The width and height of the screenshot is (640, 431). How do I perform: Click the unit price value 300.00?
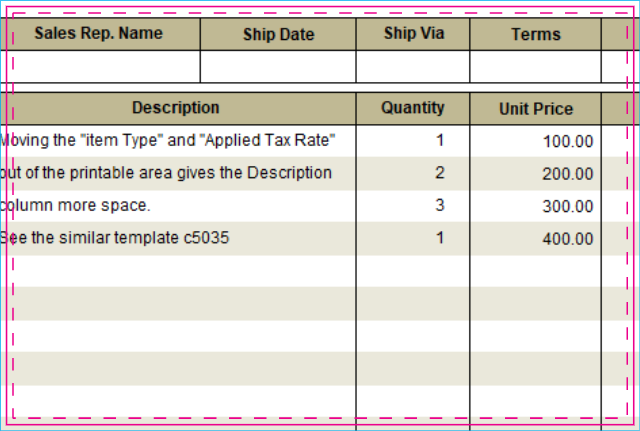(535, 206)
